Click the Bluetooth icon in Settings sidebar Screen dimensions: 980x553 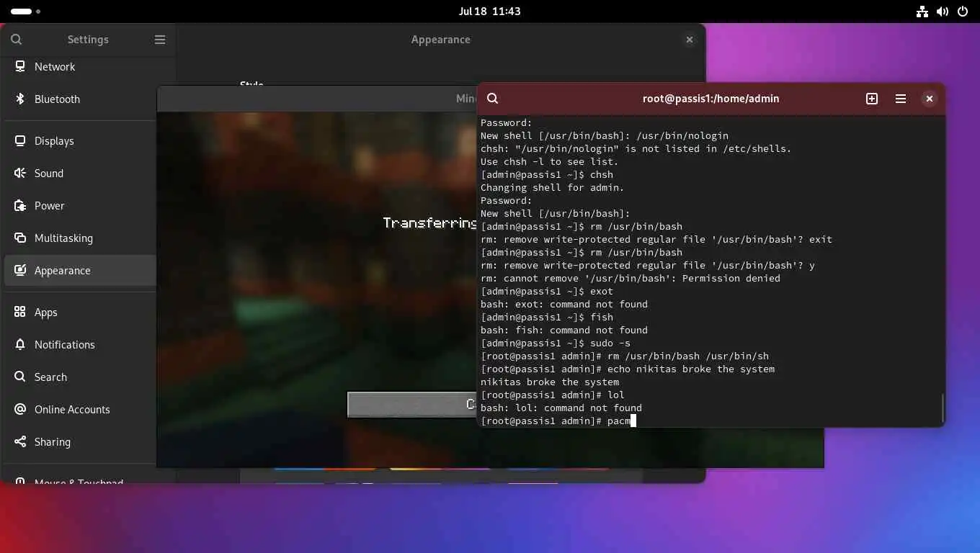click(20, 99)
